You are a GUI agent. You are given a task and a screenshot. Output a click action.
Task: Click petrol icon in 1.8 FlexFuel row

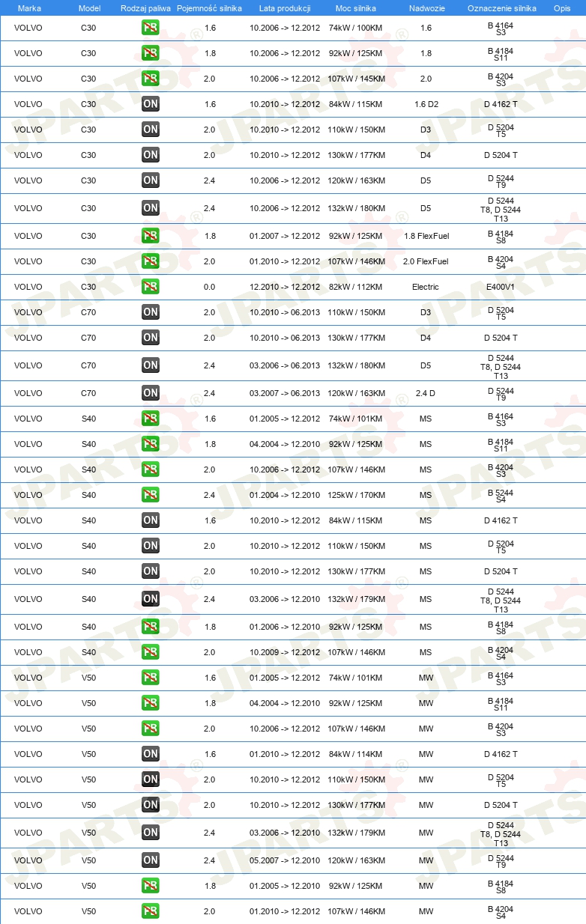[151, 236]
